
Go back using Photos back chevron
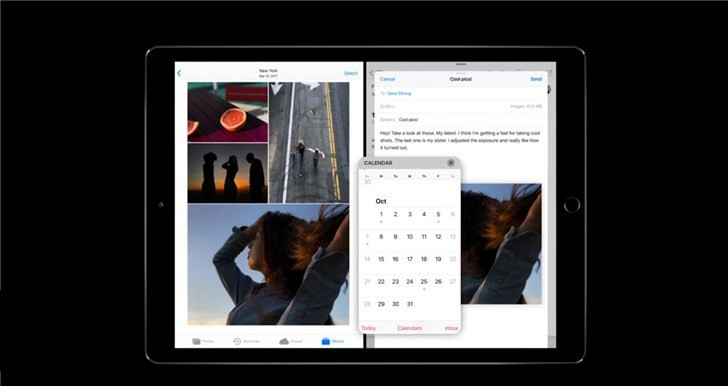click(x=179, y=73)
